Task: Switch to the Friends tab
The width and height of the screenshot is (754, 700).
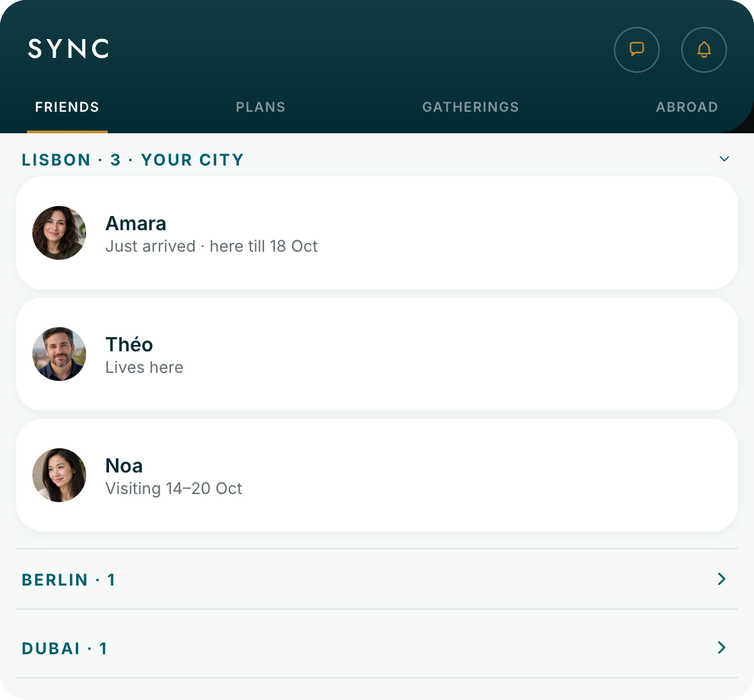Action: (x=67, y=107)
